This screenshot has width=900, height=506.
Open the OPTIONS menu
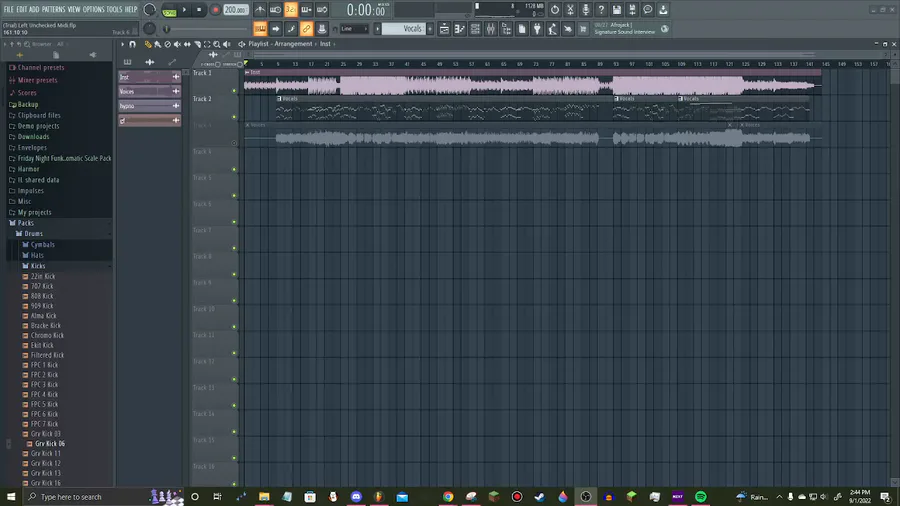94,10
